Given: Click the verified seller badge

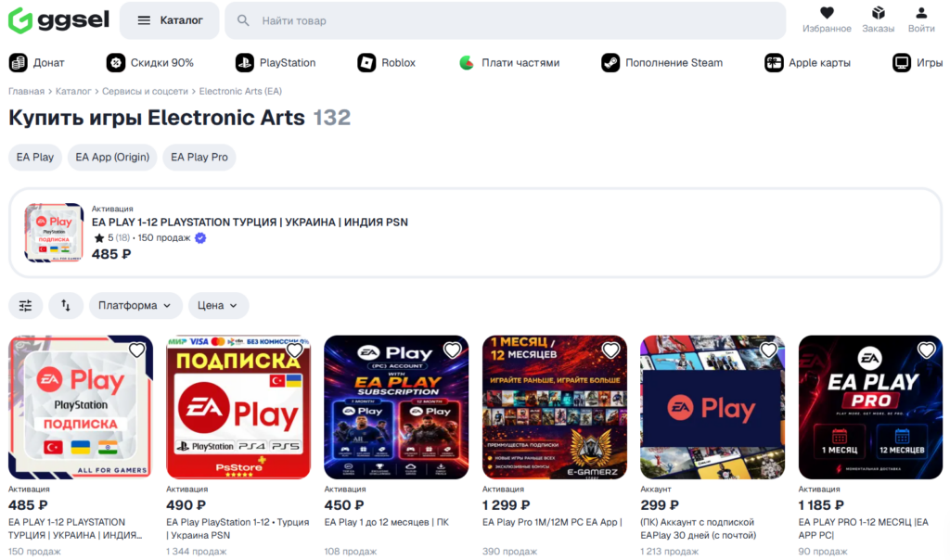Looking at the screenshot, I should tap(200, 238).
